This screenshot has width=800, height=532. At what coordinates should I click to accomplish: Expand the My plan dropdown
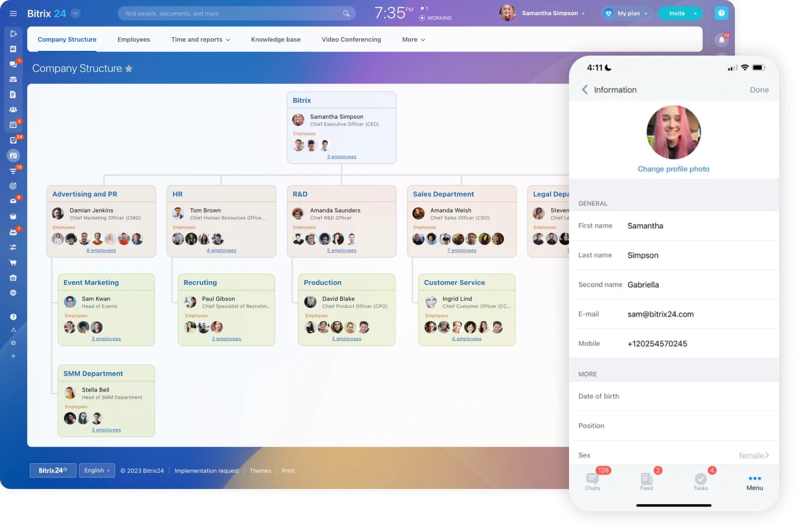click(x=628, y=14)
